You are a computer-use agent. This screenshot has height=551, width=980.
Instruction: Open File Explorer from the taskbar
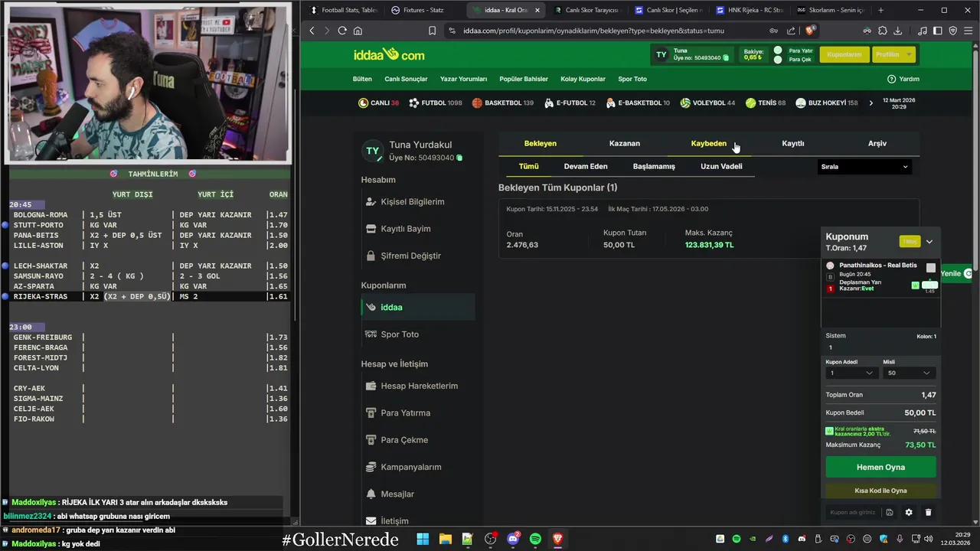pyautogui.click(x=445, y=539)
